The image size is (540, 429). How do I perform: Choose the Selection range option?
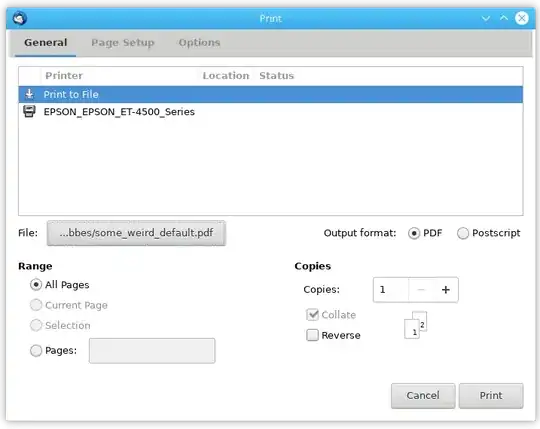pyautogui.click(x=36, y=325)
